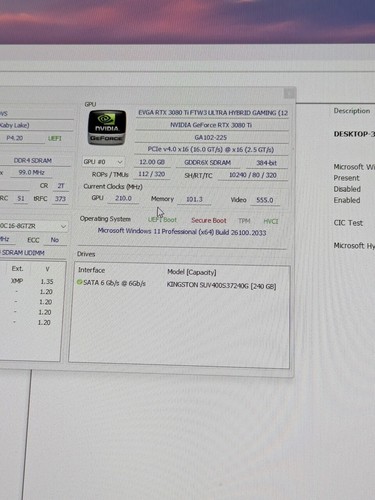Click the 112 / 320 ROPs/TMUs value
This screenshot has width=375, height=500.
click(152, 174)
